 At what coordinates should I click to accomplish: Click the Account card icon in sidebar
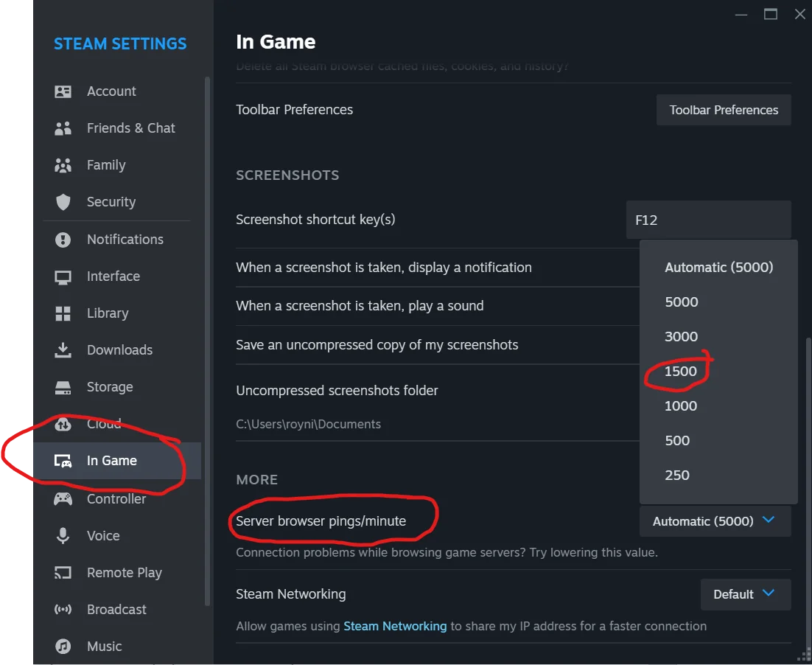coord(63,91)
